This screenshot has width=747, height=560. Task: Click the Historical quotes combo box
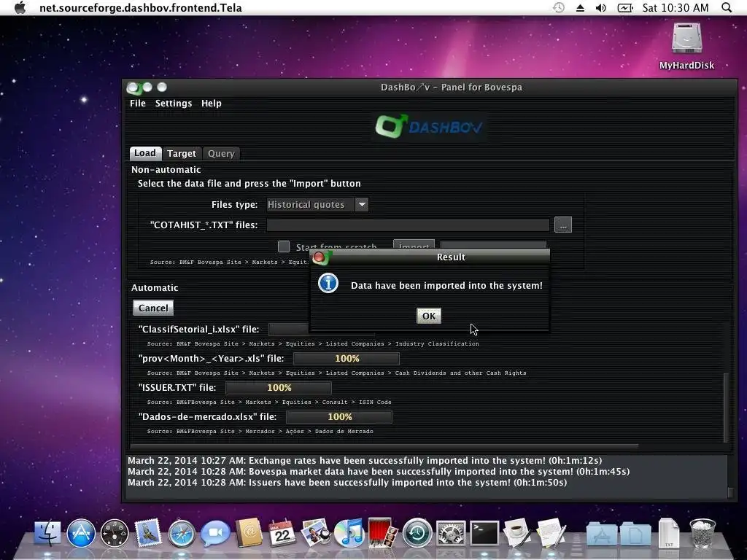click(317, 204)
